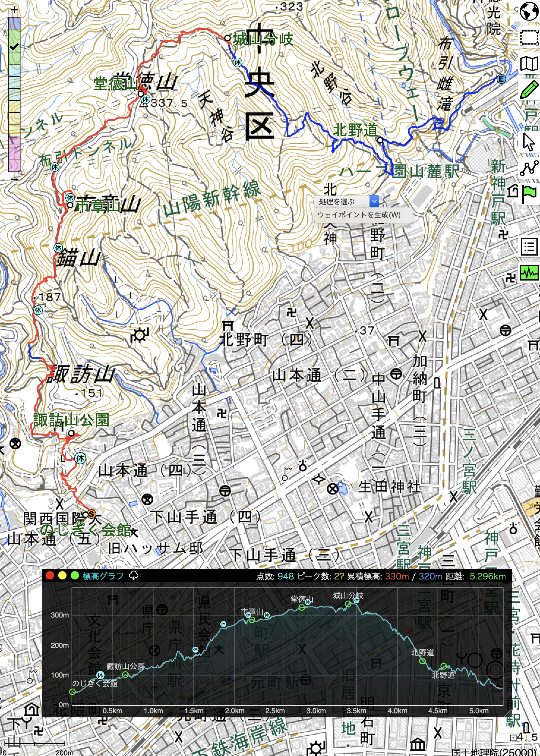Click the 標高グラフ title label

[x=103, y=576]
